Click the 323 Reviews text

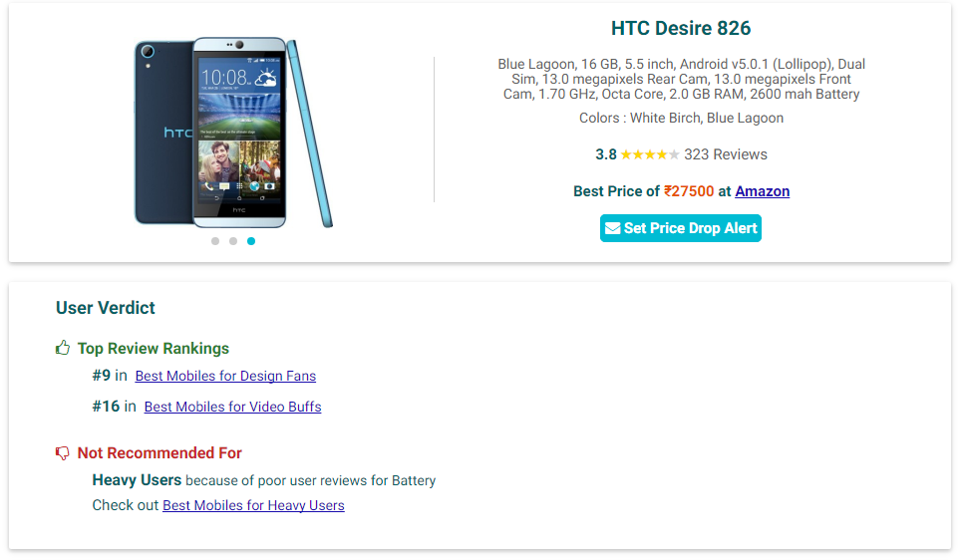point(725,154)
